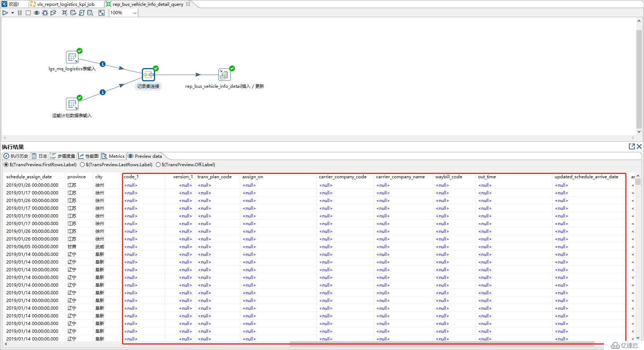Run the transformation with the play icon
The image size is (644, 350).
click(x=5, y=13)
